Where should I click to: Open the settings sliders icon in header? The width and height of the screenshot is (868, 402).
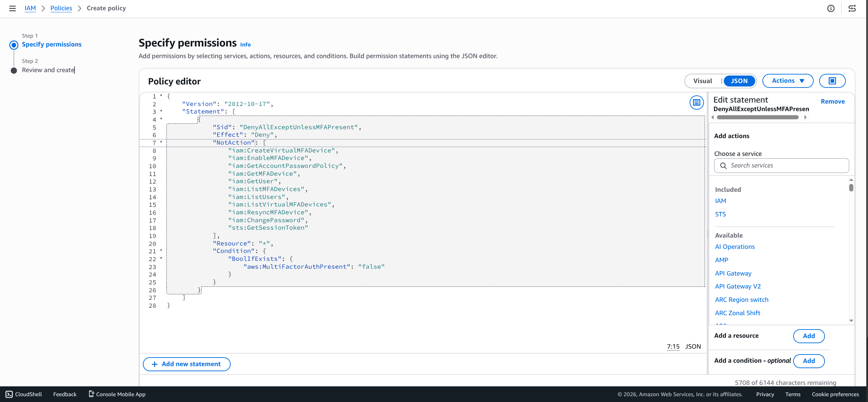852,9
